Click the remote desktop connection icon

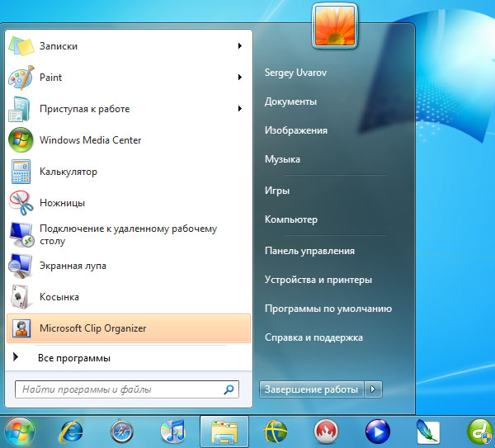coord(21,234)
